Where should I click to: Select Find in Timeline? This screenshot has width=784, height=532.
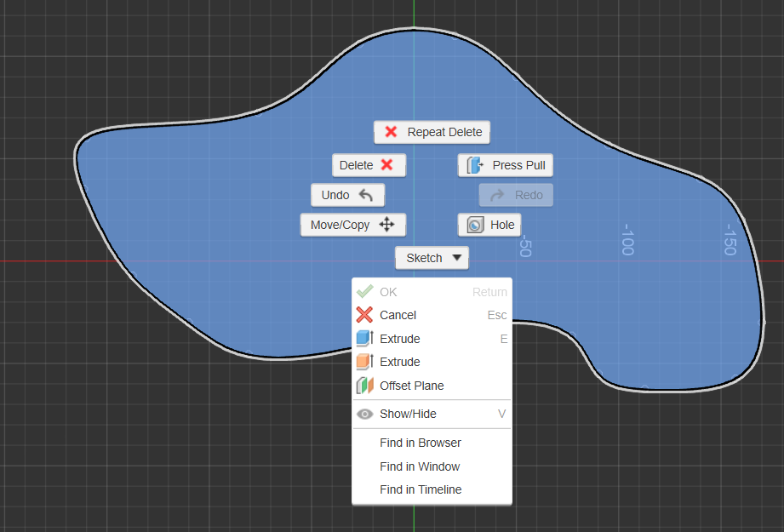421,489
